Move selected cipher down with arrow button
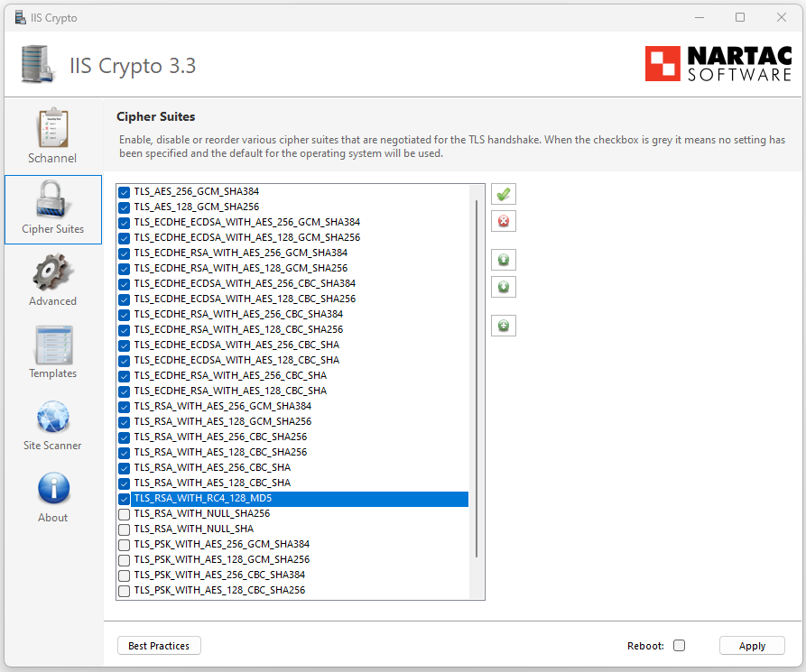Screen dimensions: 806x672 (504, 287)
